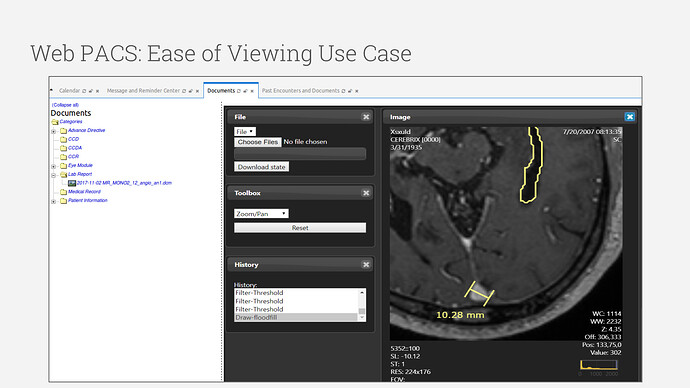Click the RES: 224x176 info text
This screenshot has width=690, height=388.
[411, 372]
